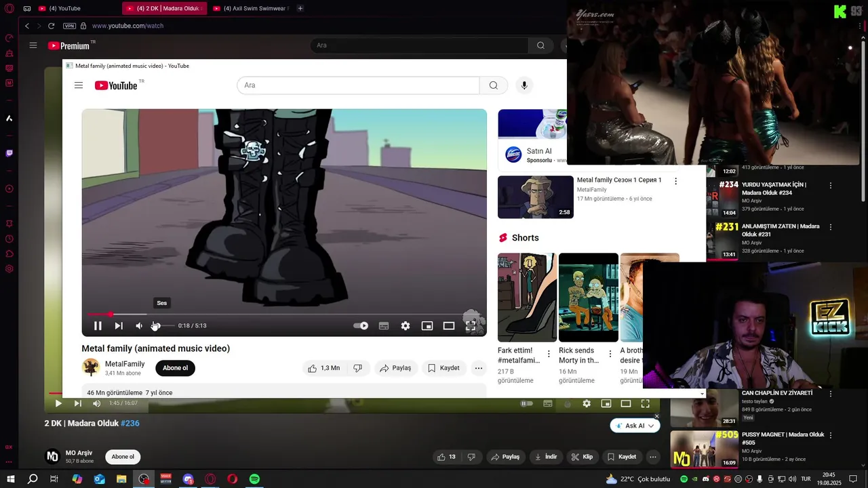Image resolution: width=868 pixels, height=488 pixels.
Task: Save Metal family video with Kaydet
Action: pos(443,368)
